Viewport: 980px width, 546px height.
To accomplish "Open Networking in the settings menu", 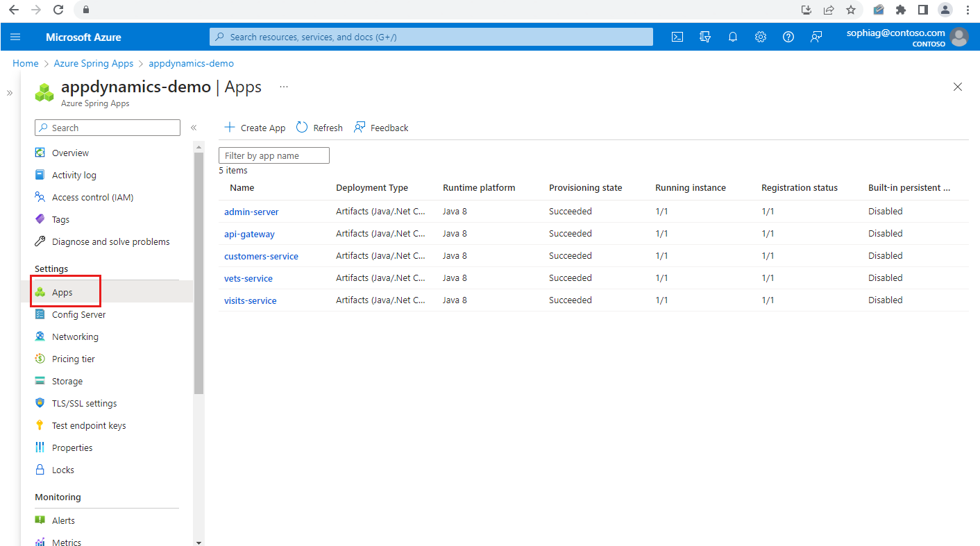I will point(75,337).
